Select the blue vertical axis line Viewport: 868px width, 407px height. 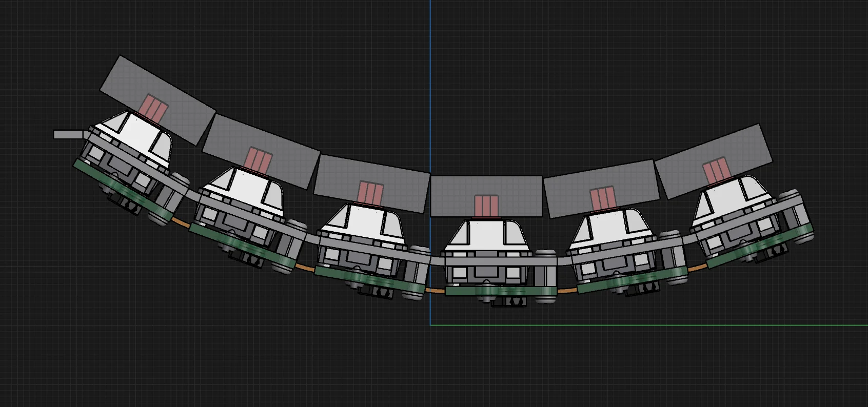[x=430, y=162]
